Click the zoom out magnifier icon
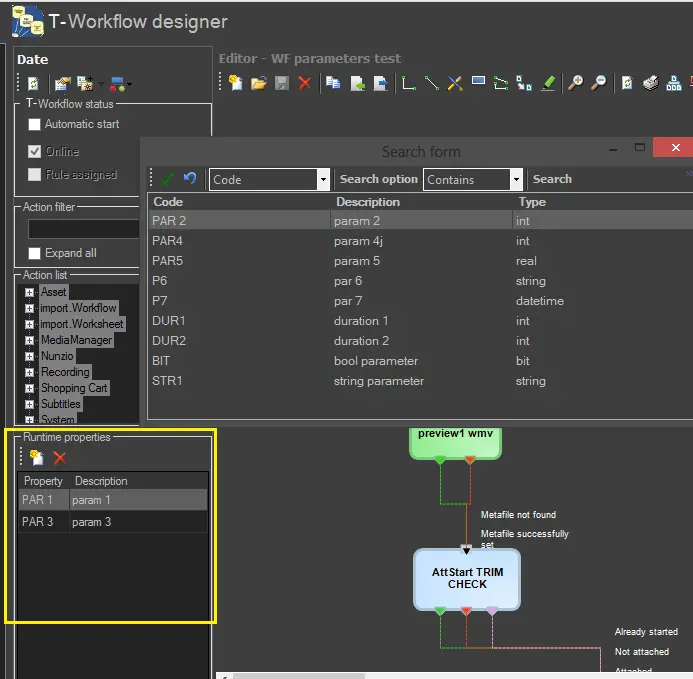 point(598,84)
